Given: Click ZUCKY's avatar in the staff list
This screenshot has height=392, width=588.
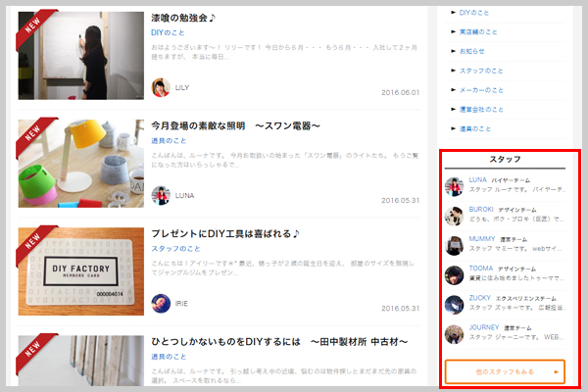Looking at the screenshot, I should pyautogui.click(x=454, y=305).
